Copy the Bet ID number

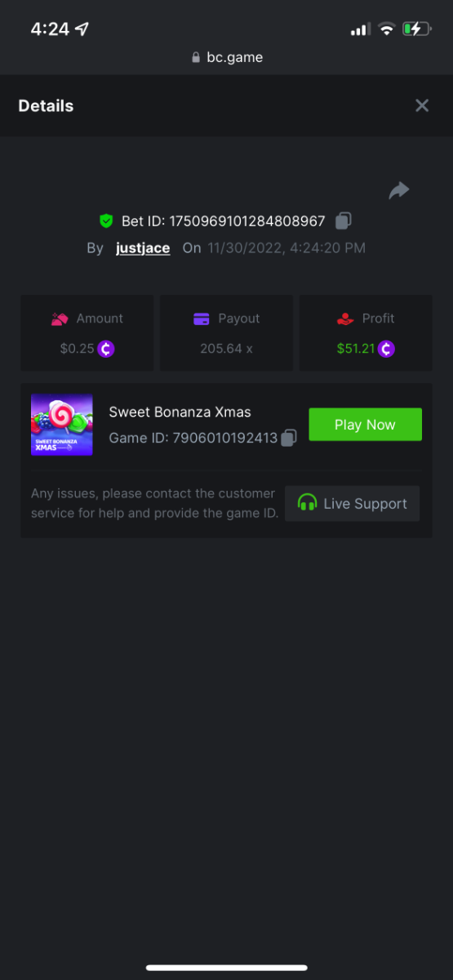pos(344,220)
